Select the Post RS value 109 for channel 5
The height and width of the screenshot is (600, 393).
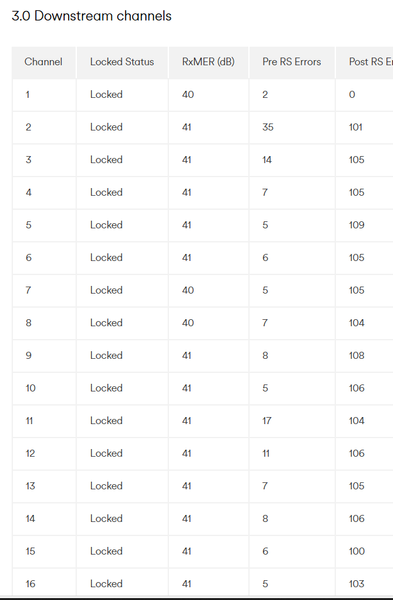[x=357, y=225]
